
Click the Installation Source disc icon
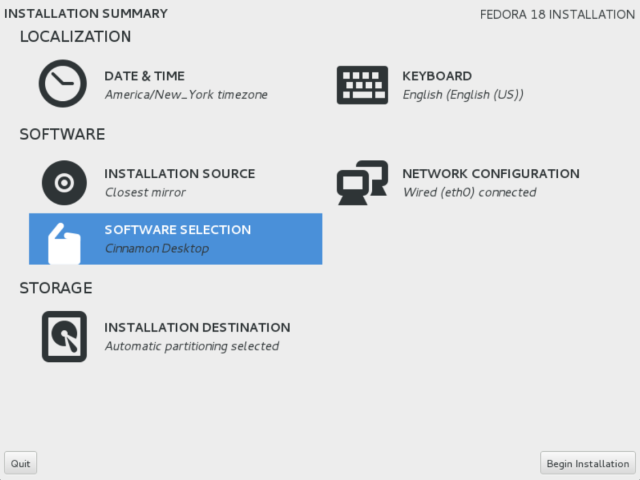pos(64,182)
